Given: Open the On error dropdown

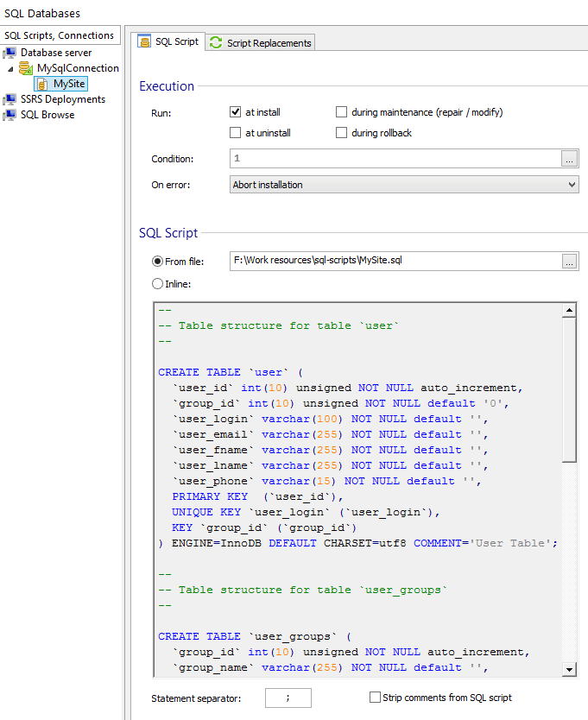Looking at the screenshot, I should pos(404,185).
